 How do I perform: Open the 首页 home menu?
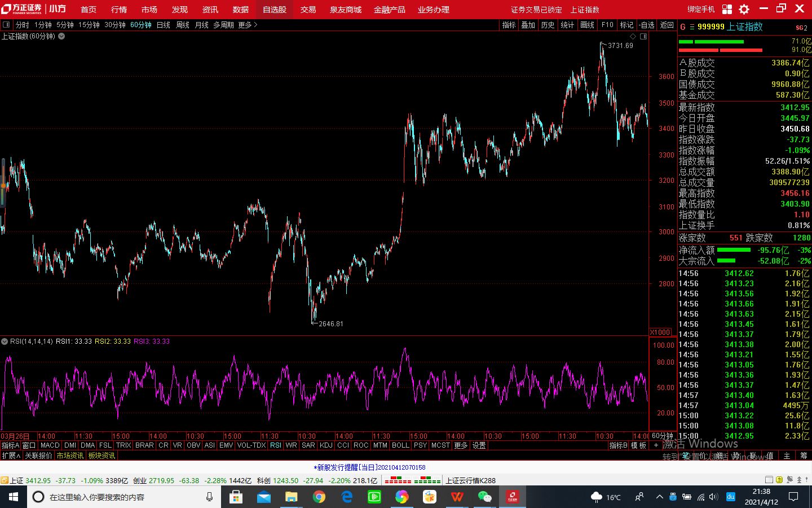tap(89, 10)
